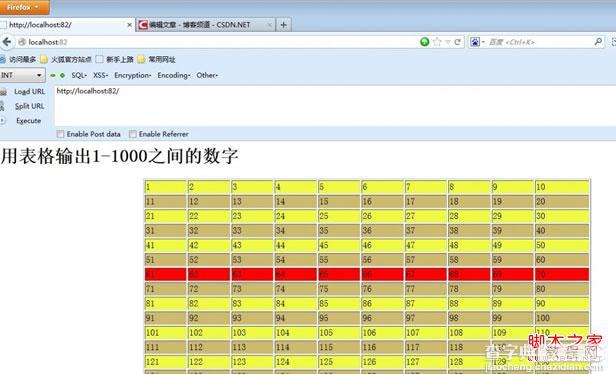Open the Firefox menu button

pyautogui.click(x=24, y=7)
